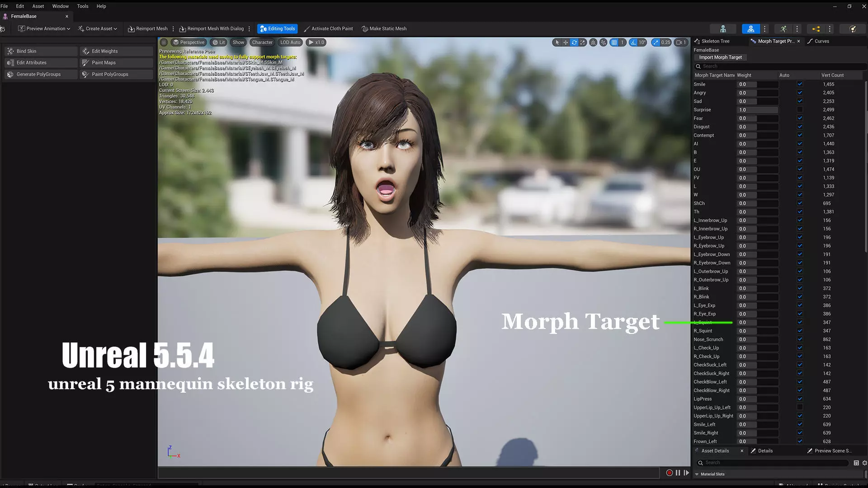Open the Asset menu
The height and width of the screenshot is (488, 868).
point(38,6)
